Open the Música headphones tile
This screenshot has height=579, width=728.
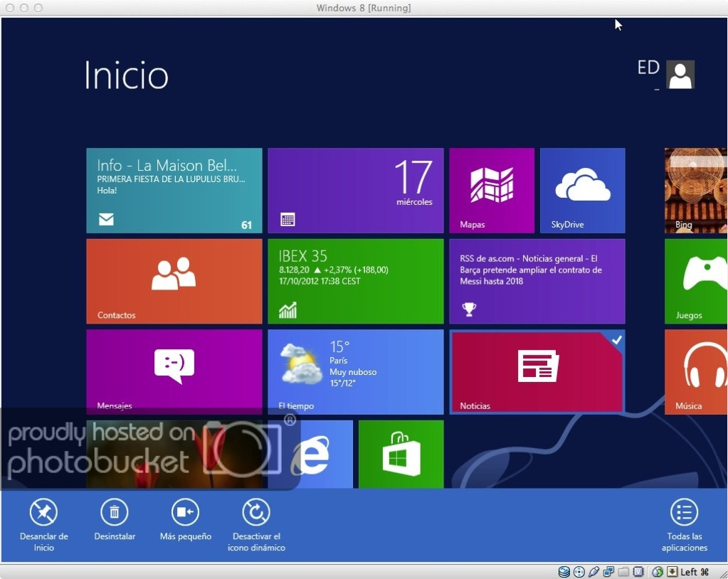pyautogui.click(x=696, y=371)
